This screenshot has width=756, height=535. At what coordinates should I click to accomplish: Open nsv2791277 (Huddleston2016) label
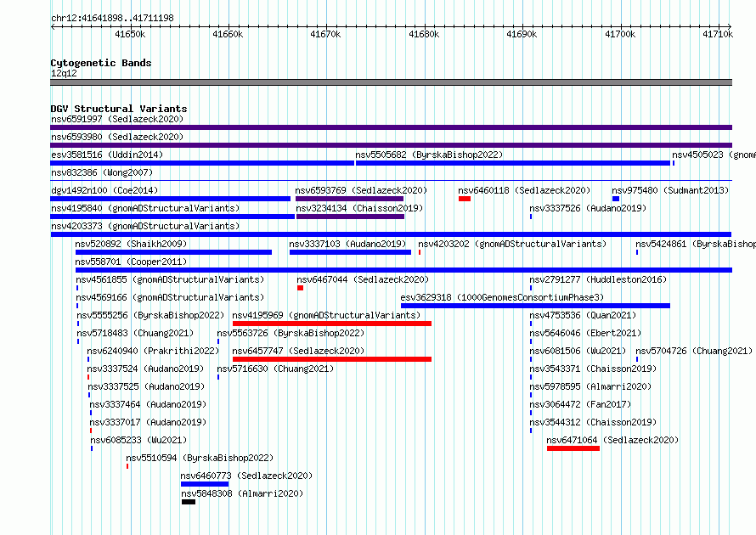(x=598, y=279)
